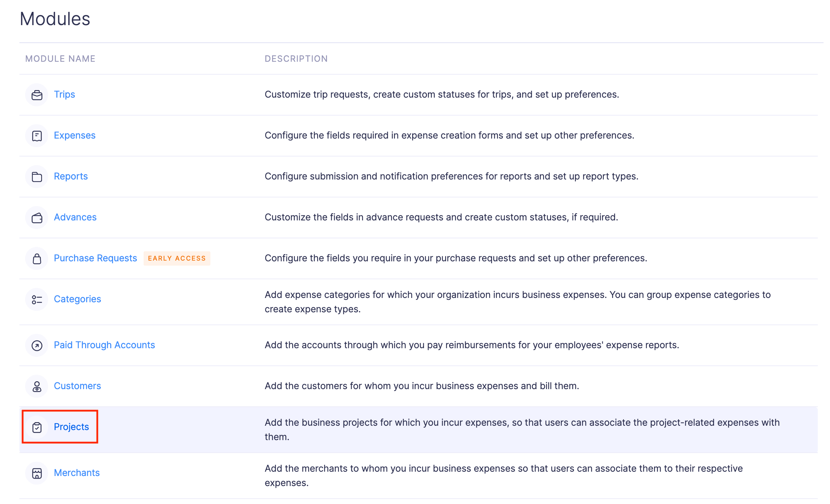Click the Purchase Requests bag icon
The image size is (830, 504).
pos(37,258)
